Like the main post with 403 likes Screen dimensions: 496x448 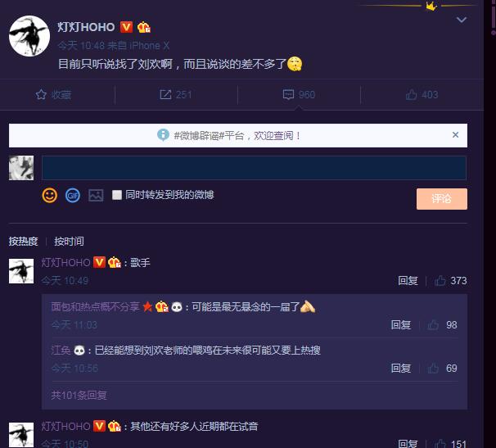point(411,94)
